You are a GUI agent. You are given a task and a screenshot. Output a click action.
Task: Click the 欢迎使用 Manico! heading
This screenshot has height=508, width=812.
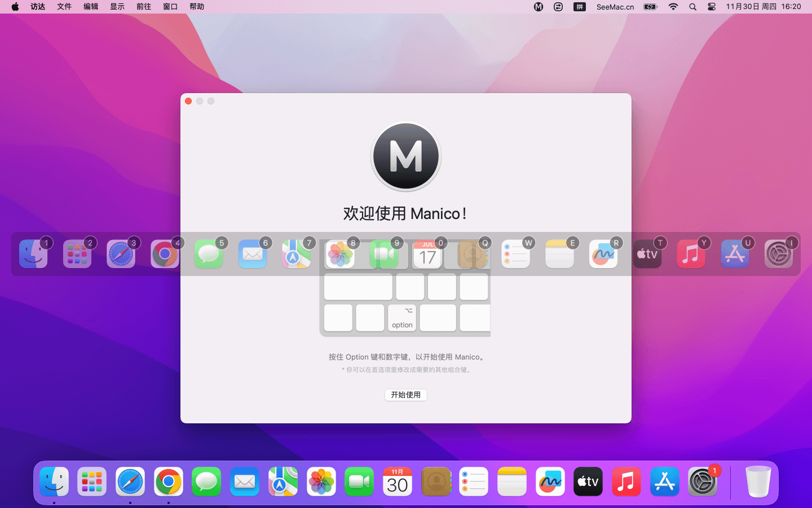405,213
